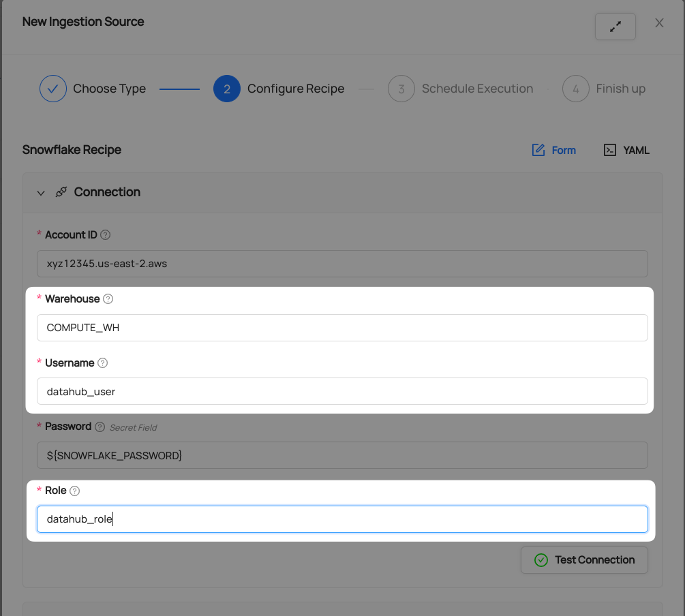Show help for Username field
685x616 pixels.
click(x=103, y=363)
